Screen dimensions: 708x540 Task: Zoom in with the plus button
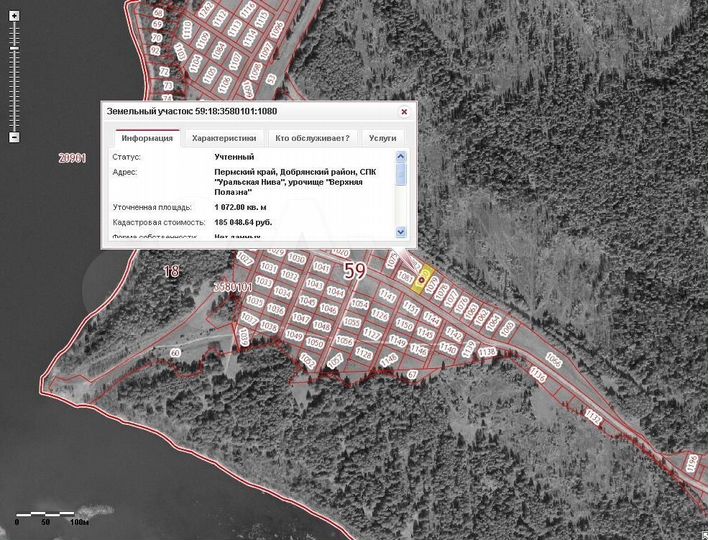tap(14, 18)
